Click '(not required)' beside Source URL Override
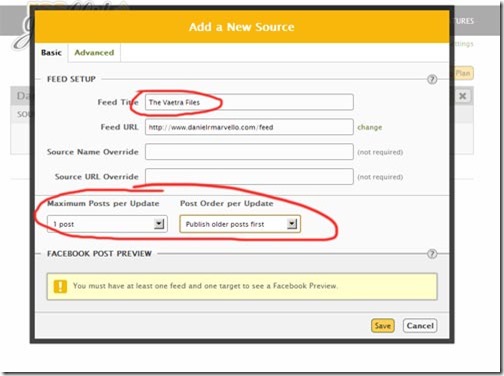 click(380, 177)
